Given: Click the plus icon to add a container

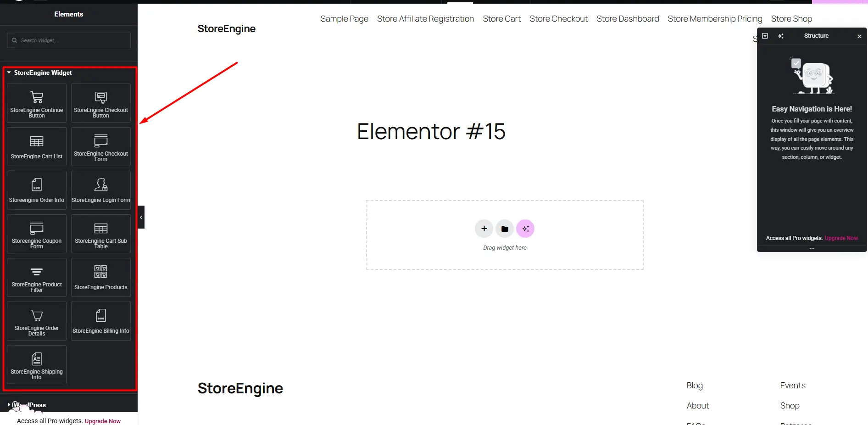Looking at the screenshot, I should coord(484,228).
